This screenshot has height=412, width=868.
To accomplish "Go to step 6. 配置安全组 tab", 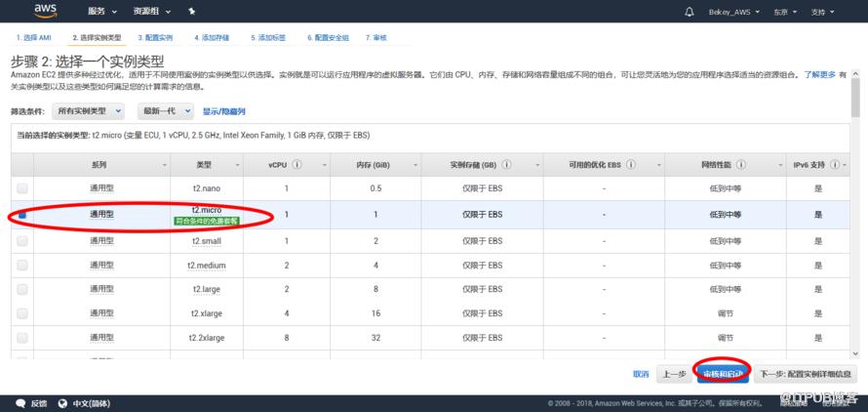I will pos(329,38).
